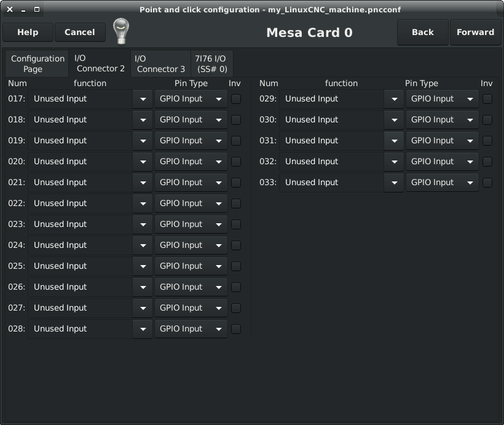The image size is (504, 425).
Task: Expand function list for pin 027
Action: pyautogui.click(x=143, y=308)
